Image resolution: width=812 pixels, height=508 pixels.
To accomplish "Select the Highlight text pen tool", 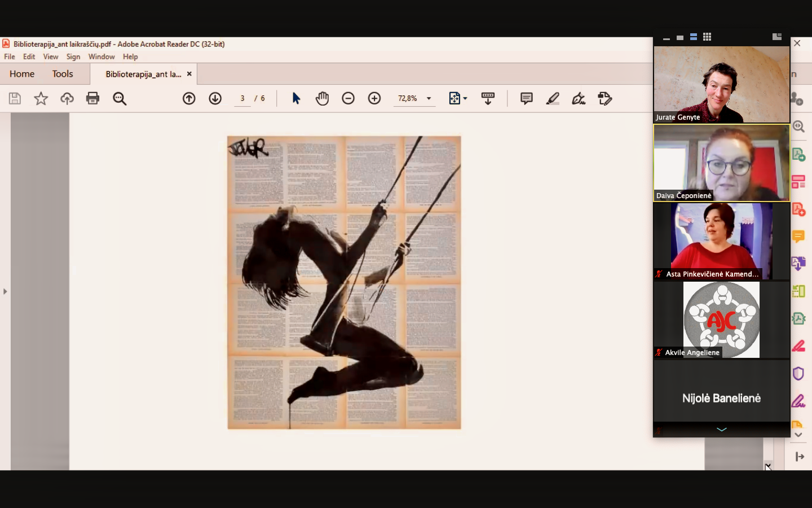I will tap(553, 99).
